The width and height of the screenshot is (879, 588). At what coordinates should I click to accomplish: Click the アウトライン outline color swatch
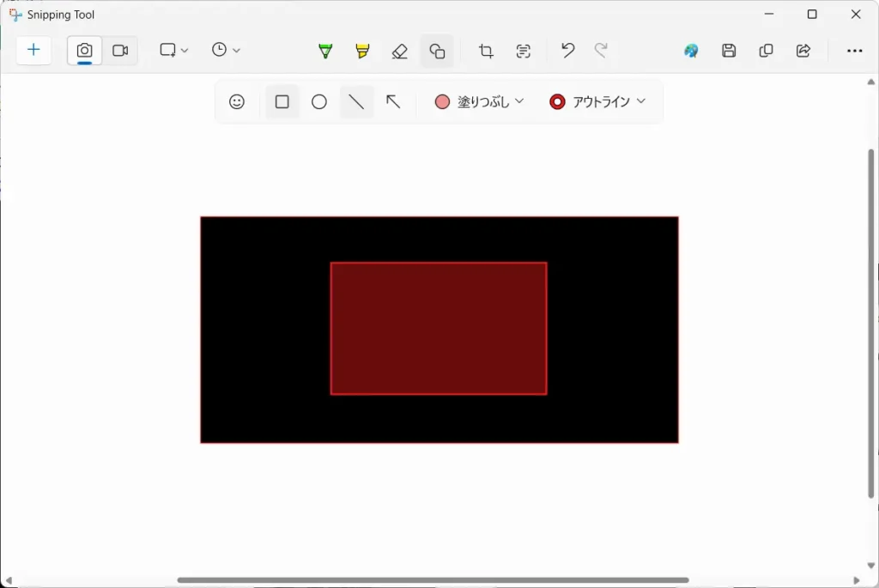point(558,102)
